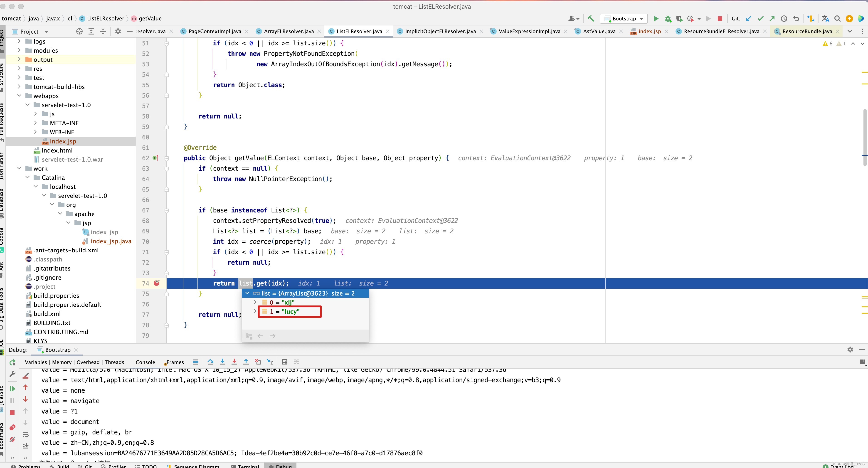The width and height of the screenshot is (868, 468).
Task: Select build.xml in the Project tree
Action: 47,314
